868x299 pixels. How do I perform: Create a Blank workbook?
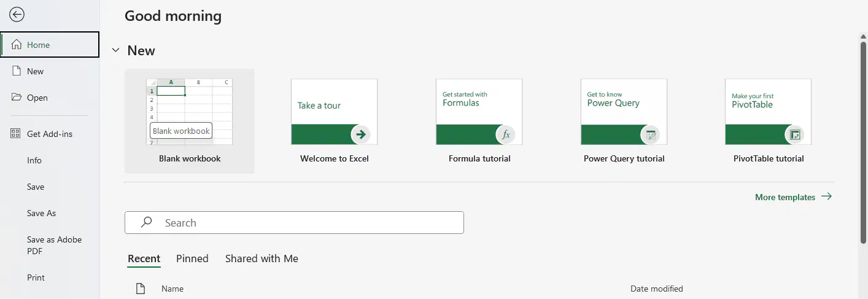pos(190,121)
